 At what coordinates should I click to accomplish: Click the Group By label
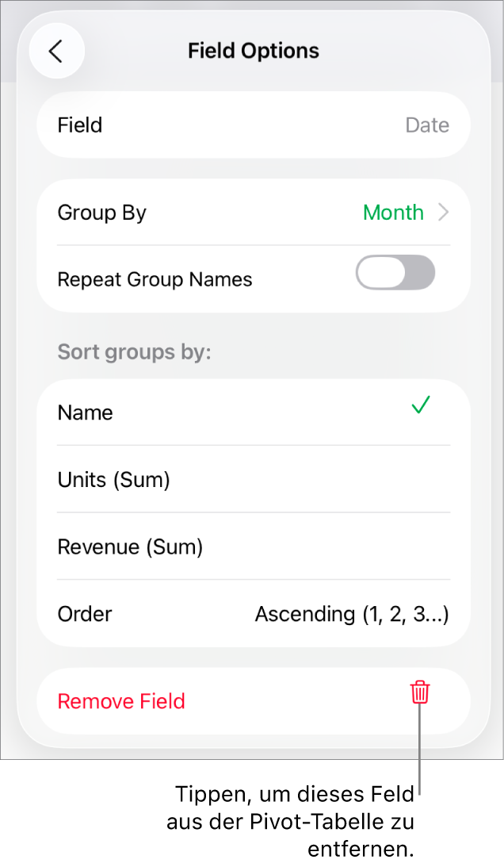102,213
